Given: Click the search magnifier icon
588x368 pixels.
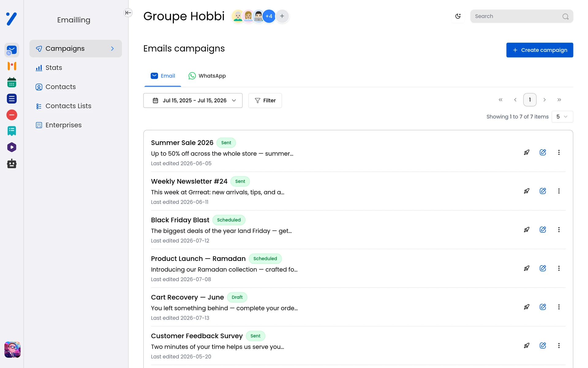Looking at the screenshot, I should pos(565,17).
